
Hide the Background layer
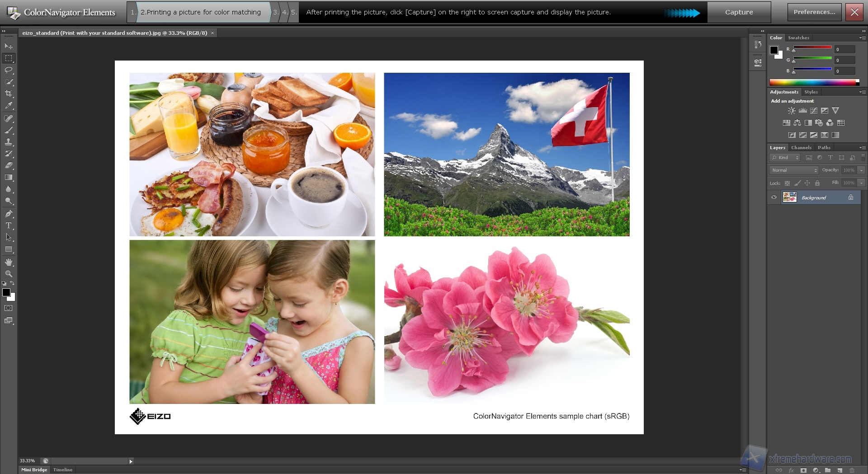(x=774, y=197)
